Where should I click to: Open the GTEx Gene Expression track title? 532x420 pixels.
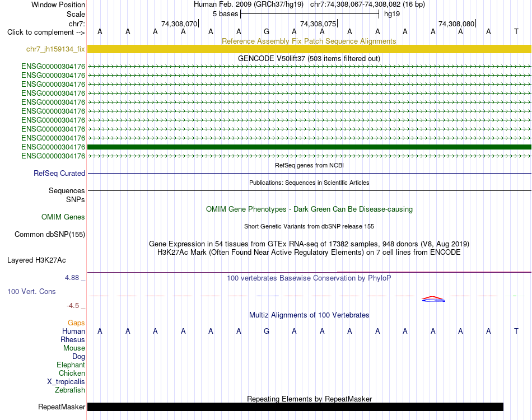pos(309,244)
